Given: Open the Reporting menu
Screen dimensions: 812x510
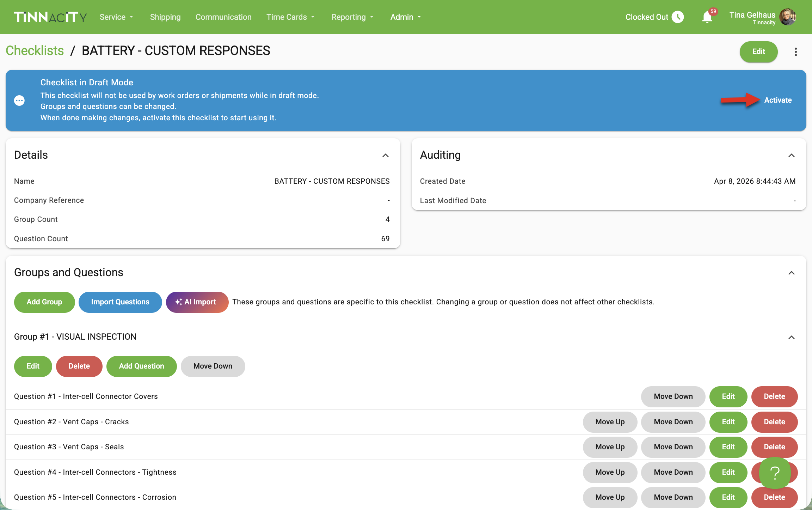Looking at the screenshot, I should tap(352, 17).
